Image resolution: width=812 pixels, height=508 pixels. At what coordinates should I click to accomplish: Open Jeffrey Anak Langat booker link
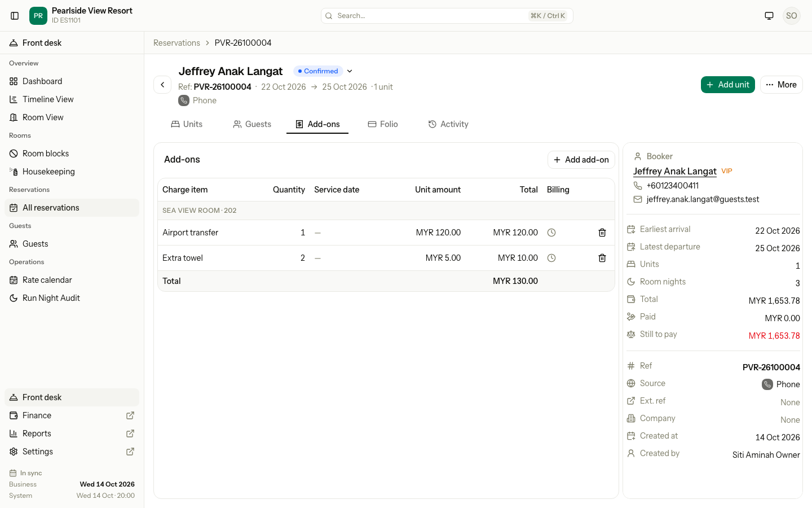pos(674,171)
